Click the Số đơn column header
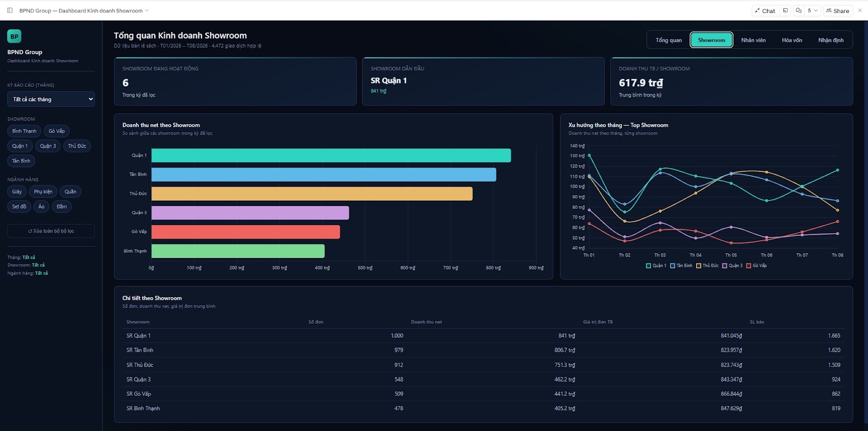868x431 pixels. tap(316, 322)
